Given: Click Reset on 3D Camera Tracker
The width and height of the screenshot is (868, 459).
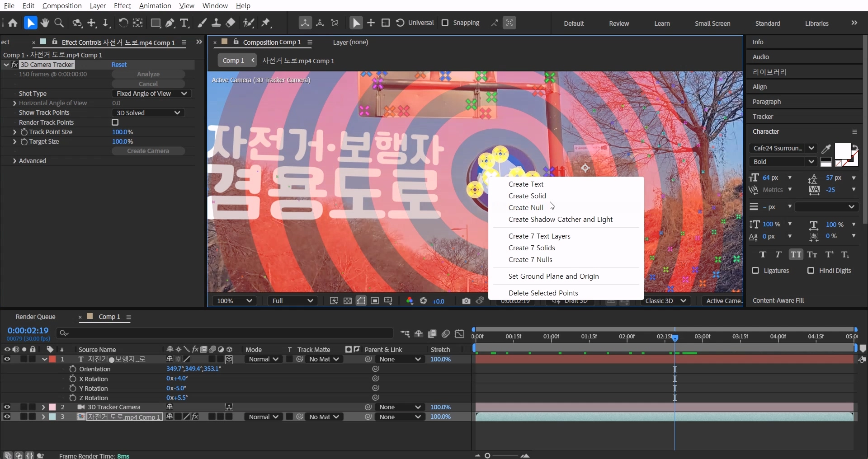Looking at the screenshot, I should (x=119, y=65).
